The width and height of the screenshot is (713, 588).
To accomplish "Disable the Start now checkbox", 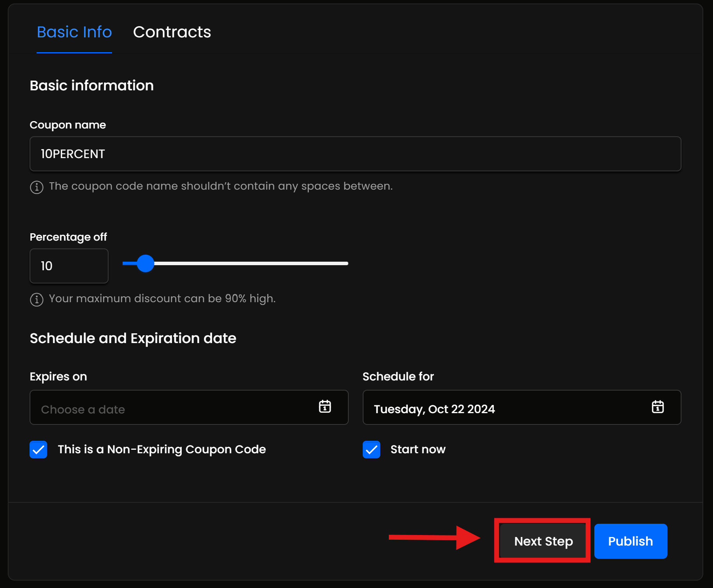I will tap(371, 449).
